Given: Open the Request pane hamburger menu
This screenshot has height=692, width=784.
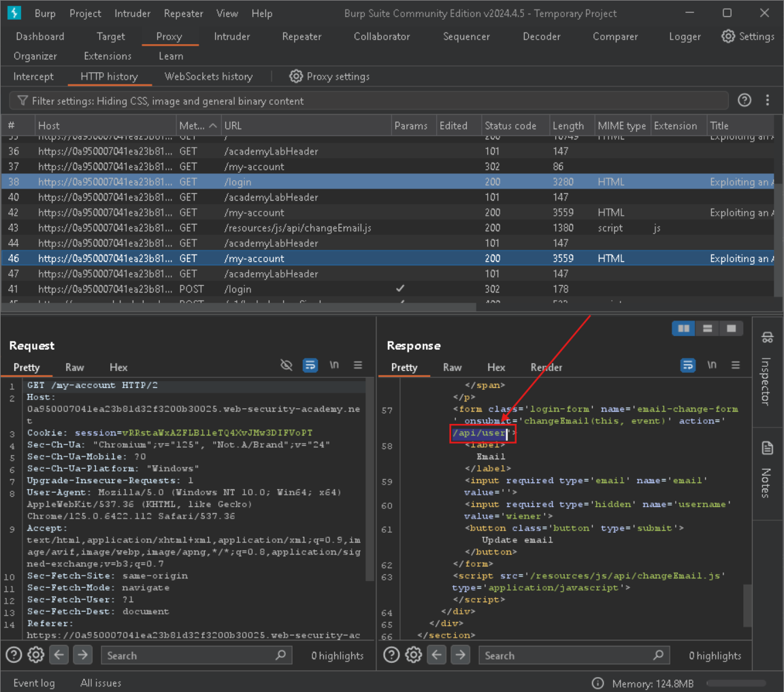Looking at the screenshot, I should [358, 365].
